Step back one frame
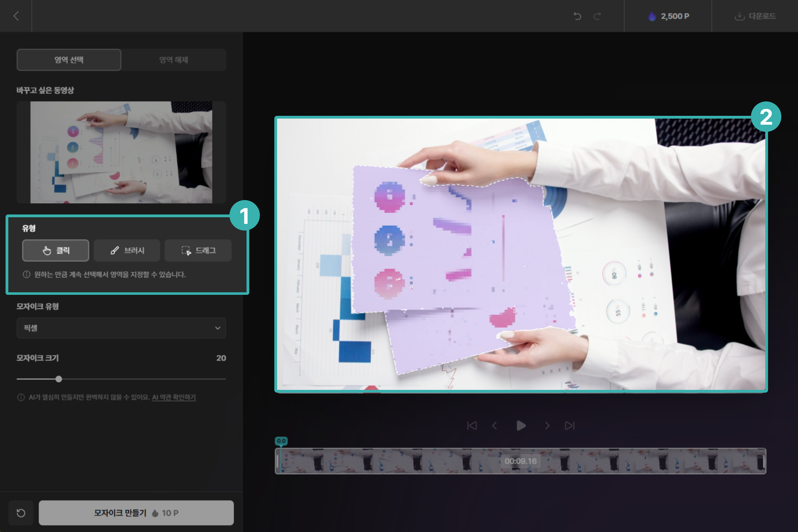The height and width of the screenshot is (532, 798). tap(495, 426)
